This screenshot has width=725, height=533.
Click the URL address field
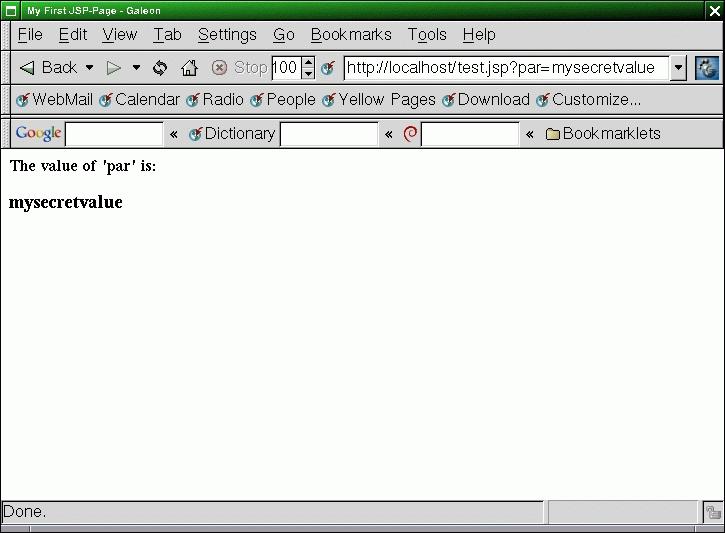pyautogui.click(x=505, y=68)
